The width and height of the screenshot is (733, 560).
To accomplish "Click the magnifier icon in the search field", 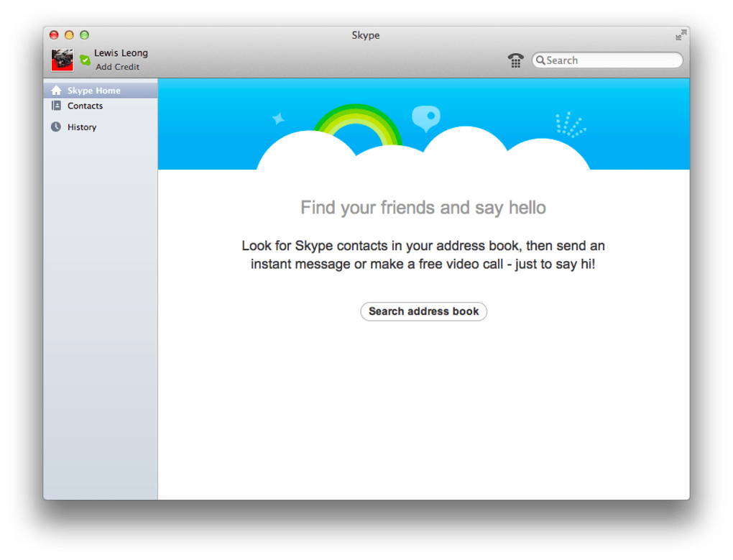I will pos(540,60).
